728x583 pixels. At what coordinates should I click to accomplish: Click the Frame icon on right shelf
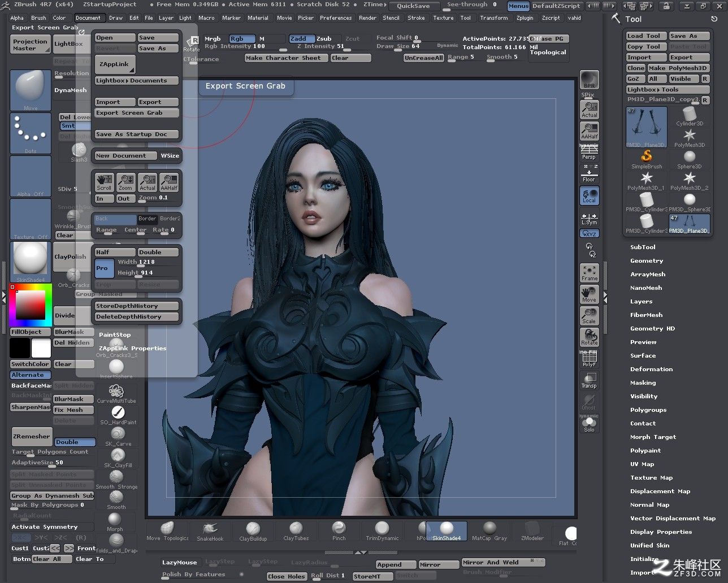pos(590,272)
